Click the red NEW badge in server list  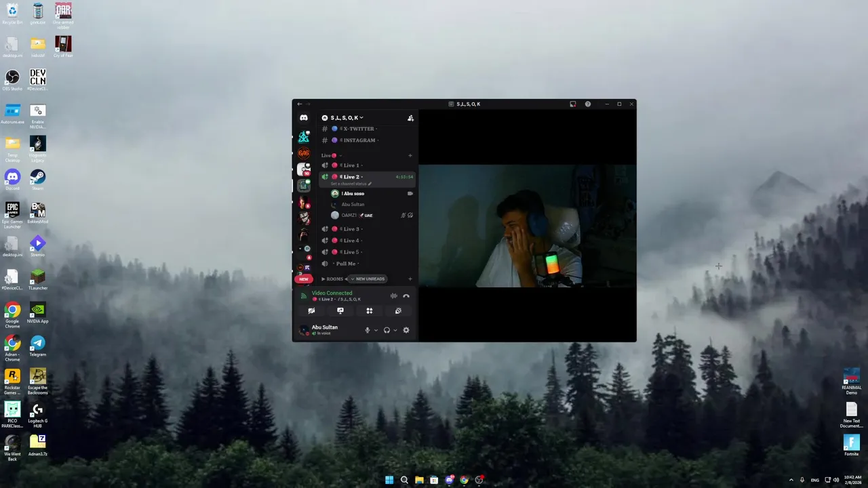[x=304, y=279]
